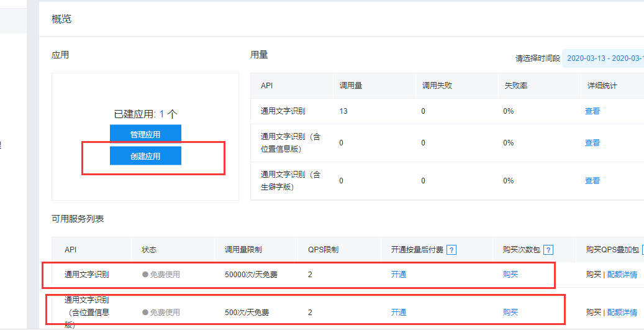Click the 详细统计 column header
The image size is (644, 330).
[x=602, y=86]
